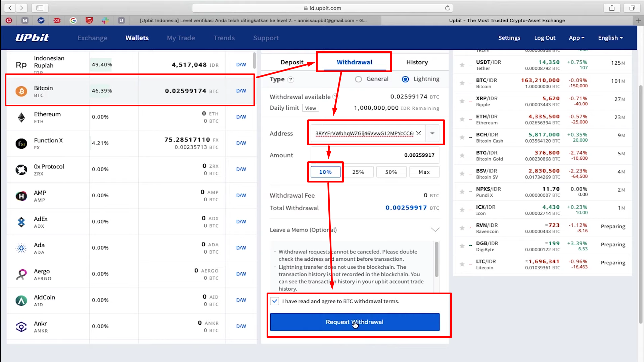Open the withdrawal available help question mark
644x362 pixels.
(336, 97)
